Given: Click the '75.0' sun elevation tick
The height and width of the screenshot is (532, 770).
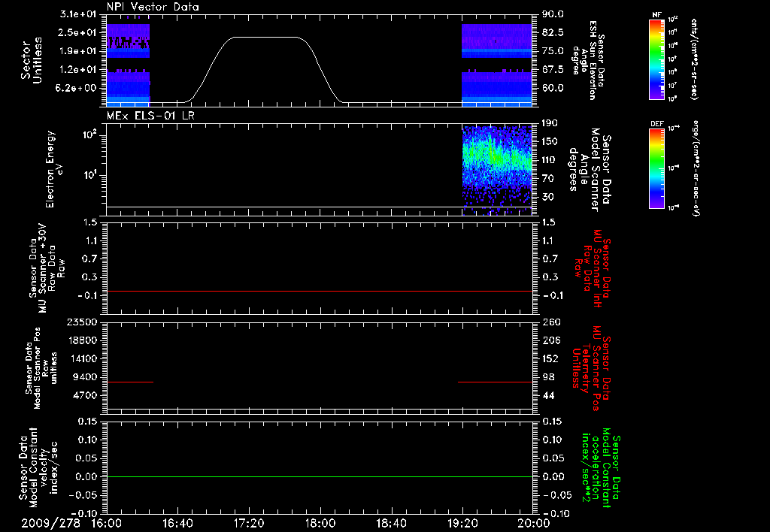Looking at the screenshot, I should pyautogui.click(x=553, y=51).
